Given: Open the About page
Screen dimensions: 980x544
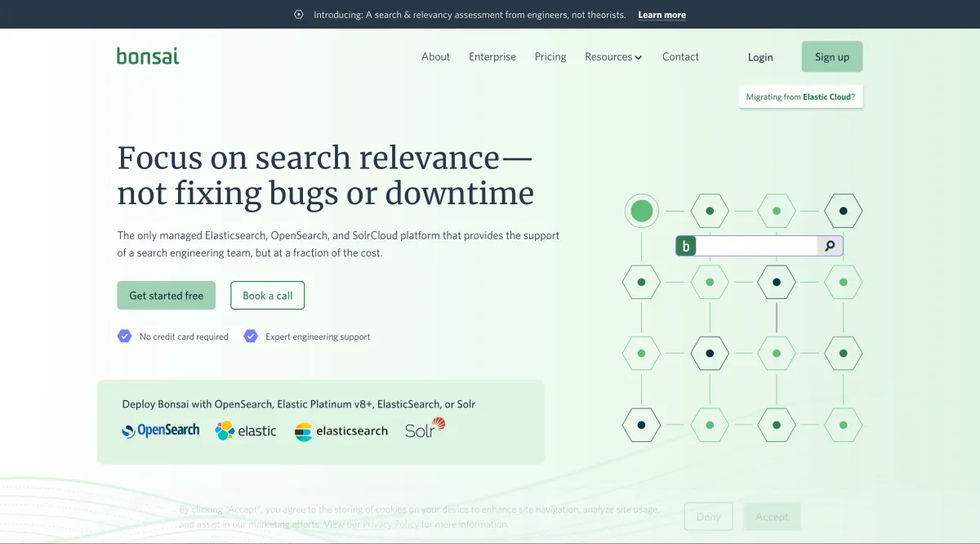Looking at the screenshot, I should coord(435,56).
